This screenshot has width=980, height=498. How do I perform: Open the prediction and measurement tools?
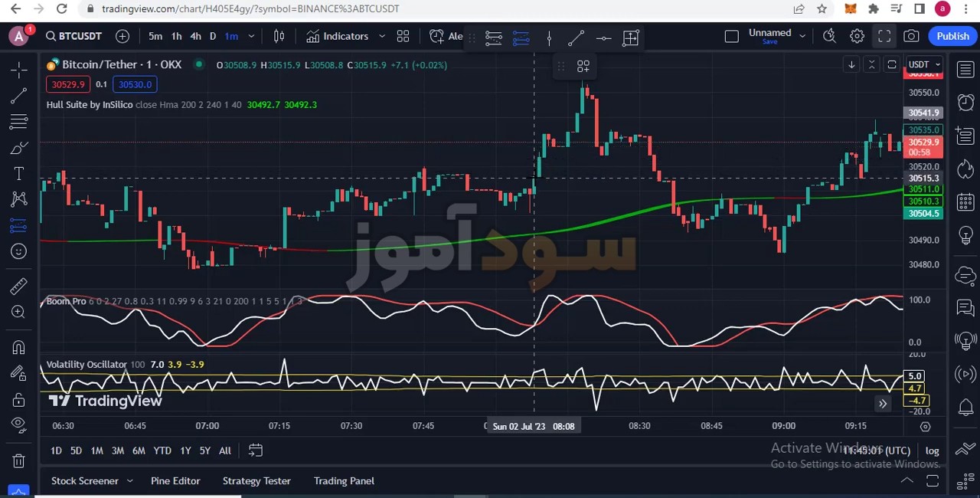19,226
